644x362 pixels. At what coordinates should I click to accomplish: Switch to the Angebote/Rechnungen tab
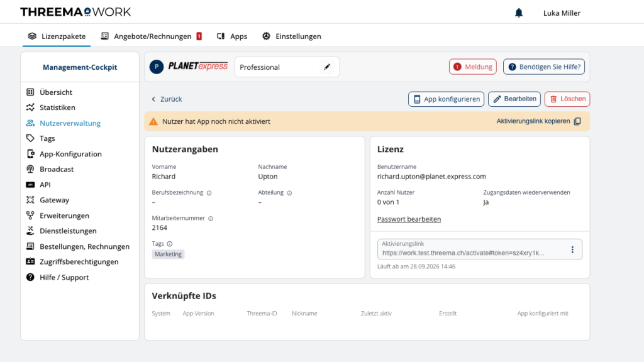151,36
